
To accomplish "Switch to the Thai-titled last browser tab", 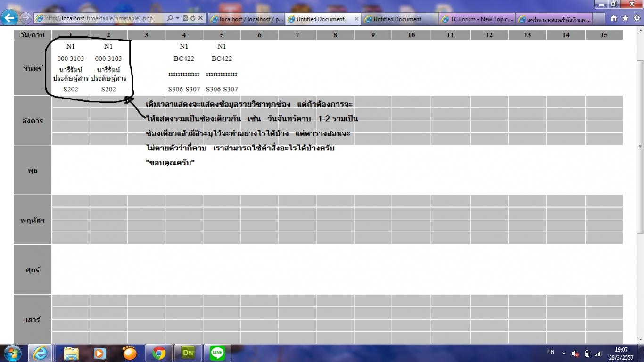I will click(553, 19).
